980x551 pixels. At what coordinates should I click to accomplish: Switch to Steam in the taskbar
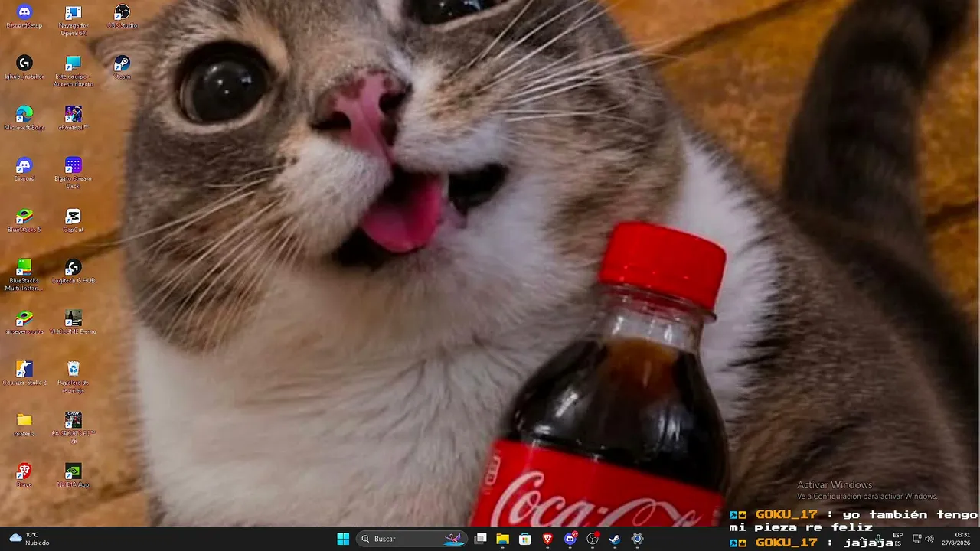click(615, 539)
